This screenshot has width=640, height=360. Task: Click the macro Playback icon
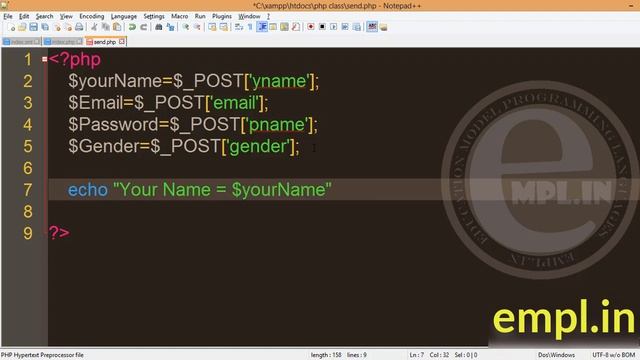334,27
